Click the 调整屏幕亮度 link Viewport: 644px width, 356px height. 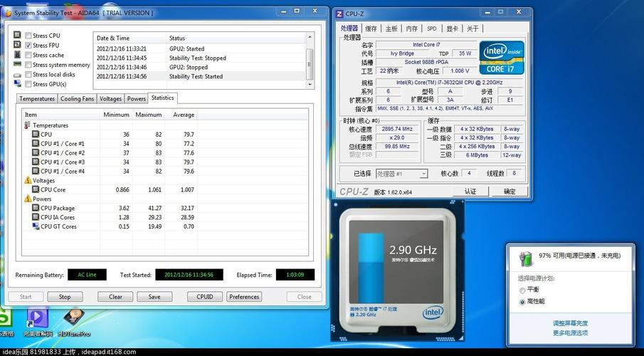pyautogui.click(x=570, y=323)
